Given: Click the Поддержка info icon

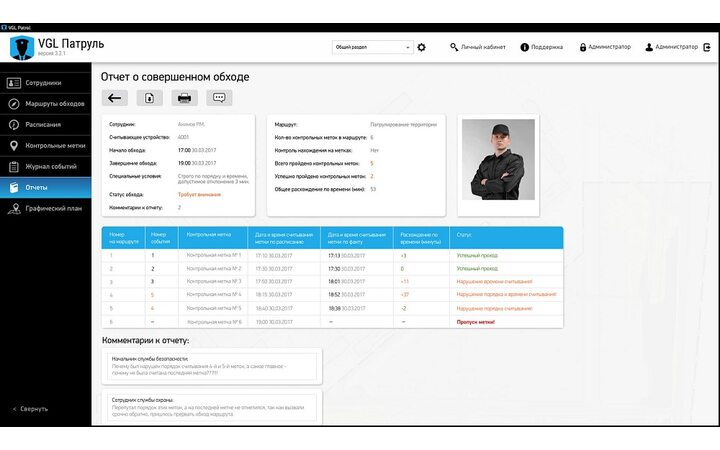Looking at the screenshot, I should click(x=525, y=47).
